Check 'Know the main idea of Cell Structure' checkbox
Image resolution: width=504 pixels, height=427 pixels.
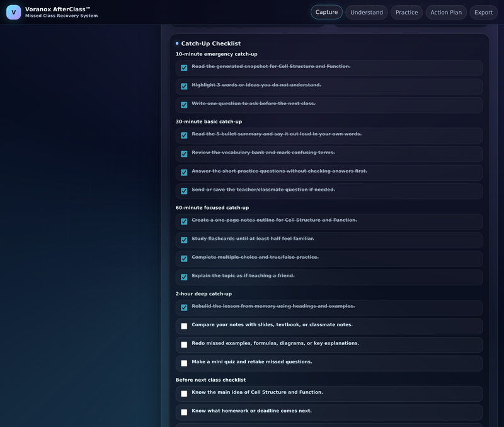(x=184, y=394)
